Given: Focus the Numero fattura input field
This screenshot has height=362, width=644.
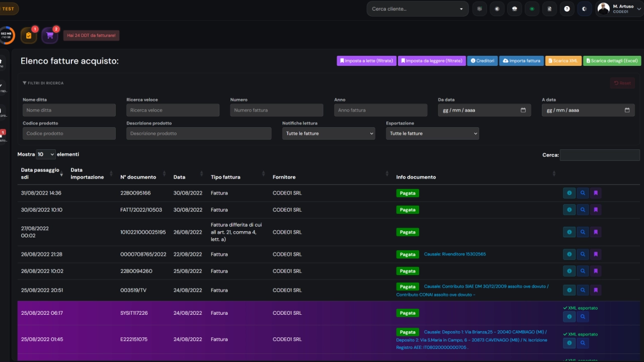Looking at the screenshot, I should pos(277,110).
